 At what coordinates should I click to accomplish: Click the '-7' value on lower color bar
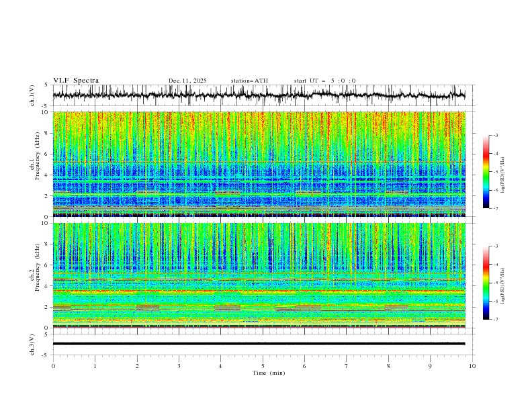tap(495, 320)
